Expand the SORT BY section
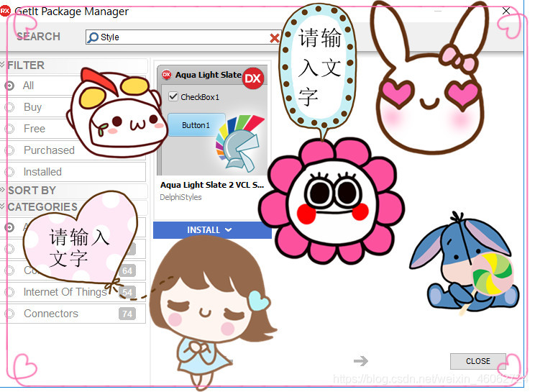535x392 pixels. [3, 190]
